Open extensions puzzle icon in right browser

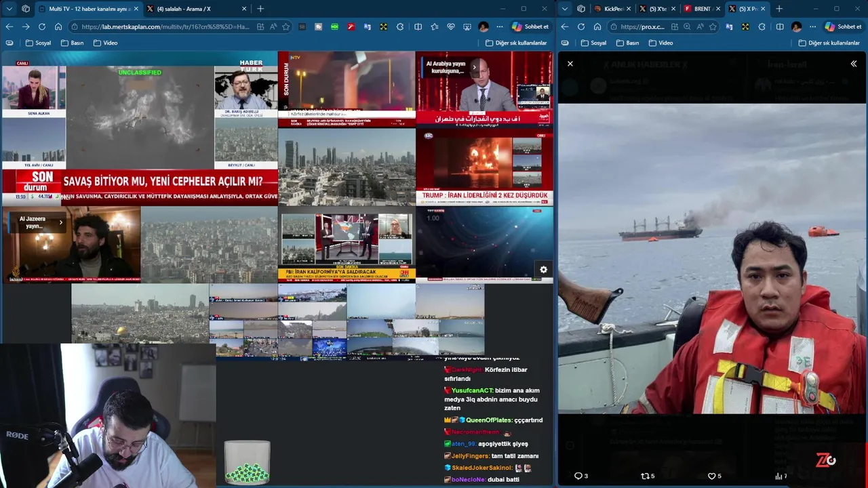pos(762,26)
